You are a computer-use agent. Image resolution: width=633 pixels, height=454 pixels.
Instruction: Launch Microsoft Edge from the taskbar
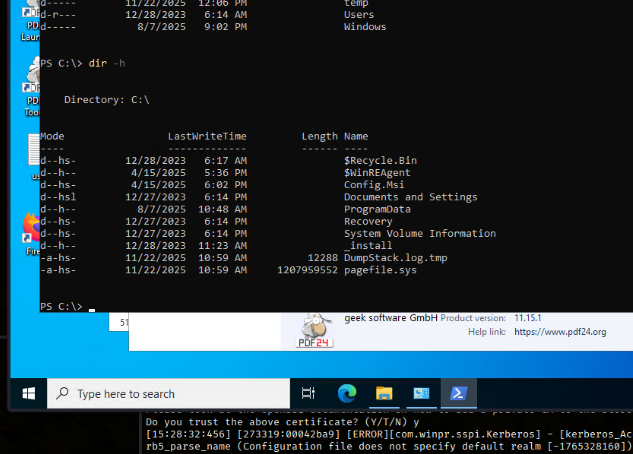tap(347, 393)
